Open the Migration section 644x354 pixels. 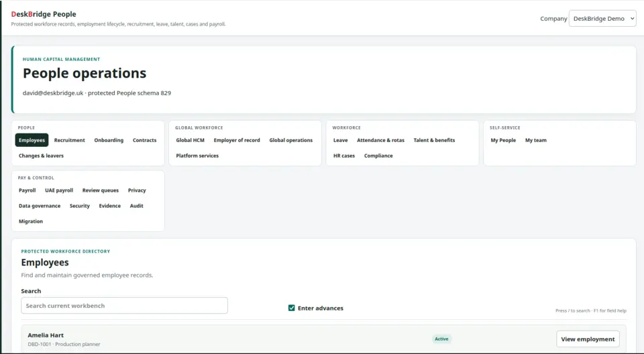tap(31, 221)
